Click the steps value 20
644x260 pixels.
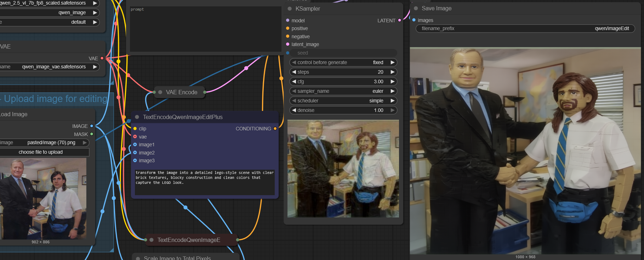tap(381, 72)
